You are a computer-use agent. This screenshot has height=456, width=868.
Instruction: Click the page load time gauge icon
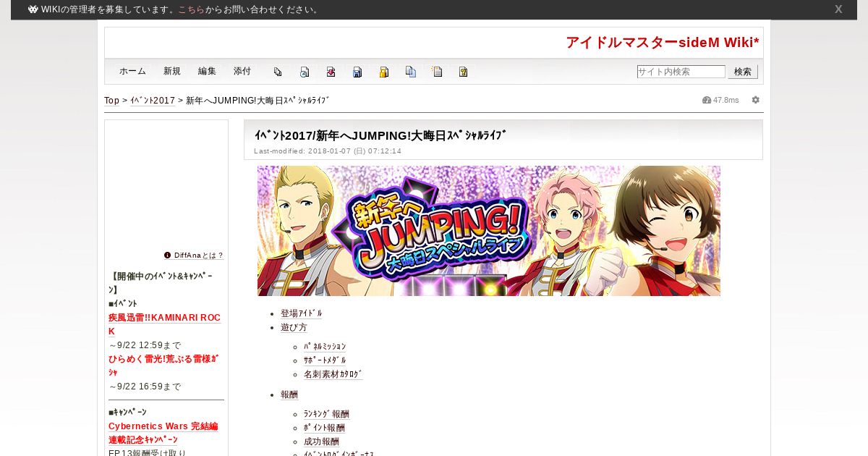point(707,100)
